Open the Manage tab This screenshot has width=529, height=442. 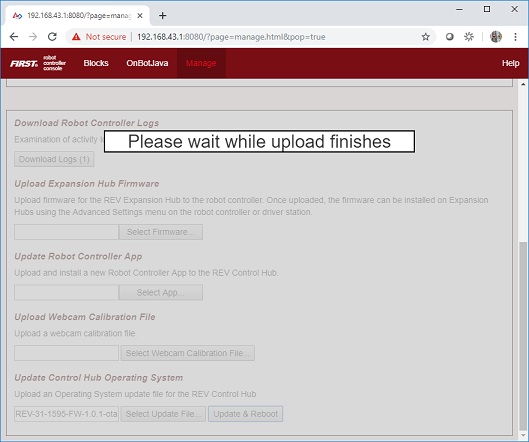(201, 63)
